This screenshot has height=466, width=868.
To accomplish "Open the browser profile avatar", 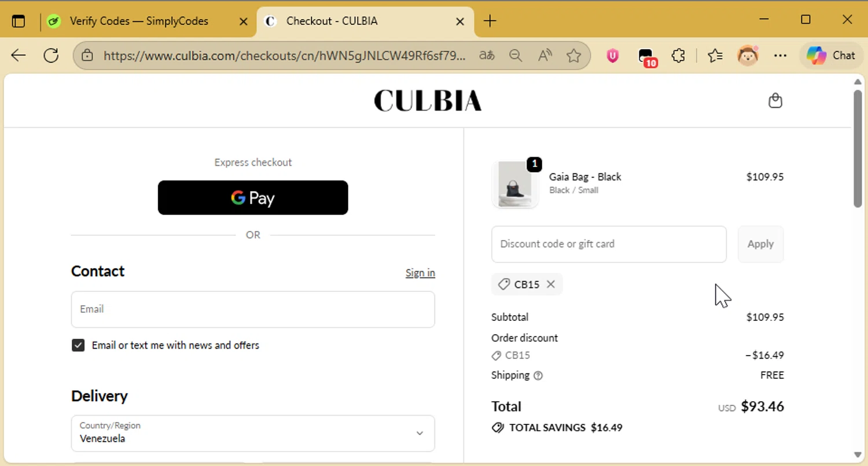I will [x=748, y=56].
